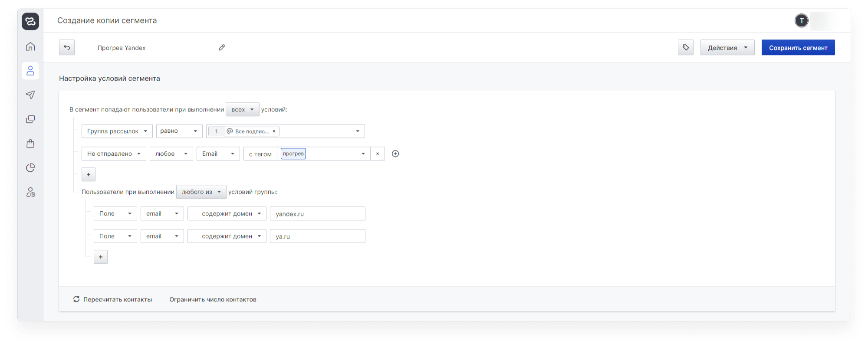868x347 pixels.
Task: Open the Поле dropdown in ya.ru row
Action: 115,236
